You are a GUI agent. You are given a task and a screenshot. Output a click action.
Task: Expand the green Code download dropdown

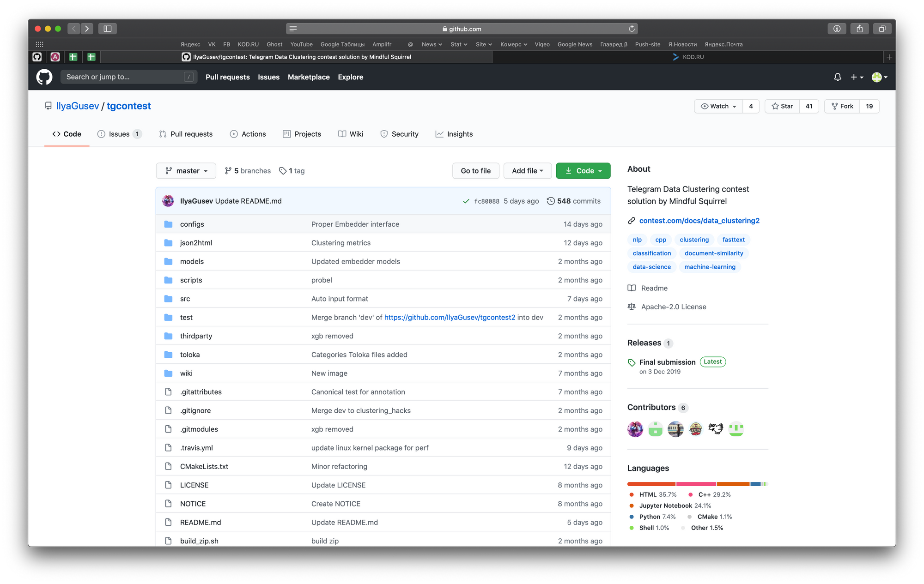click(x=583, y=171)
